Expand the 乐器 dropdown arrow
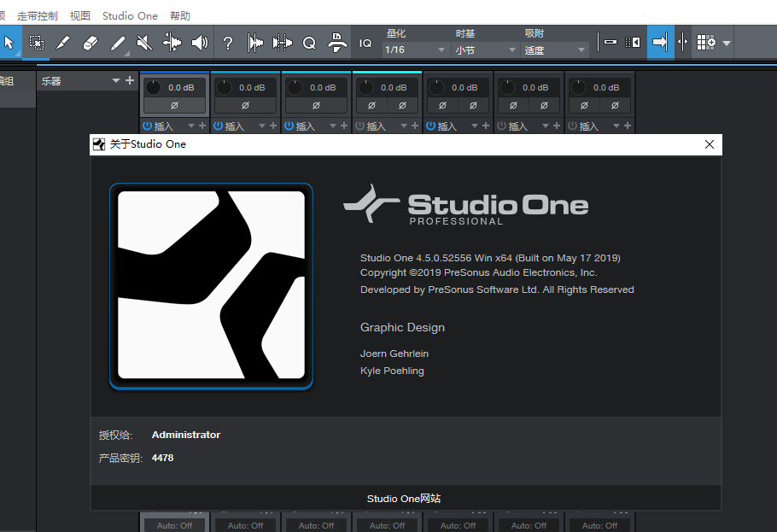Image resolution: width=777 pixels, height=532 pixels. click(116, 80)
